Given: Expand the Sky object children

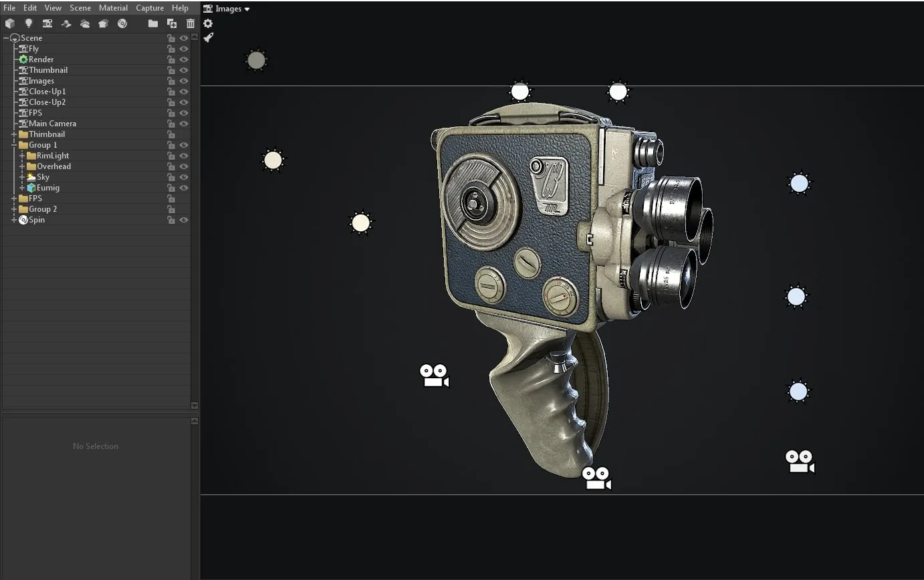Looking at the screenshot, I should coord(22,177).
